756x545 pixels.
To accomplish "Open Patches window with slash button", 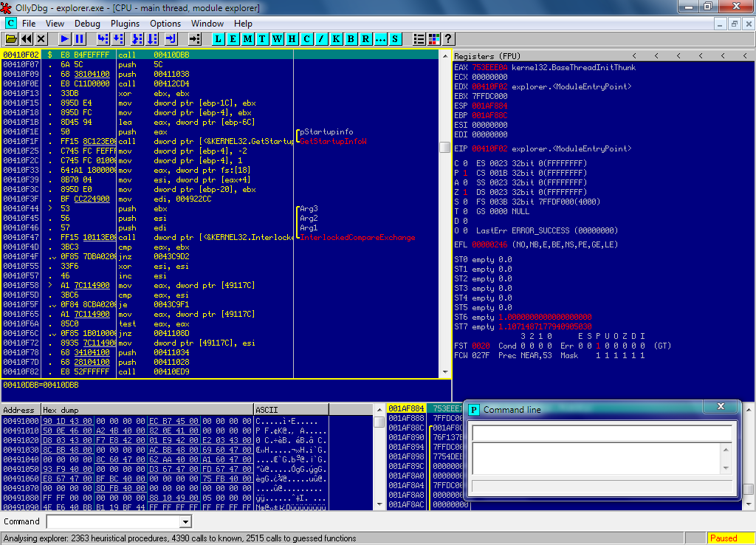I will 321,39.
